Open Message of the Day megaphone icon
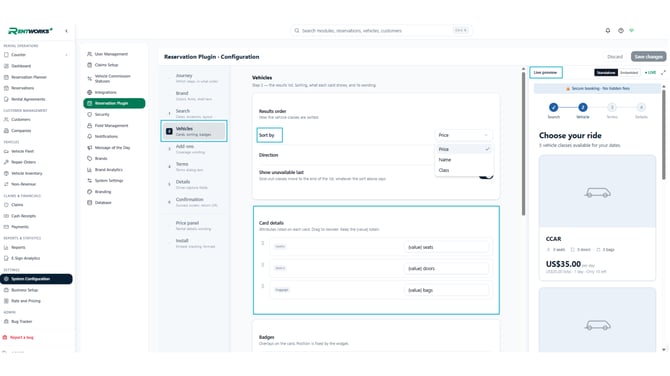This screenshot has width=670, height=376. click(89, 147)
